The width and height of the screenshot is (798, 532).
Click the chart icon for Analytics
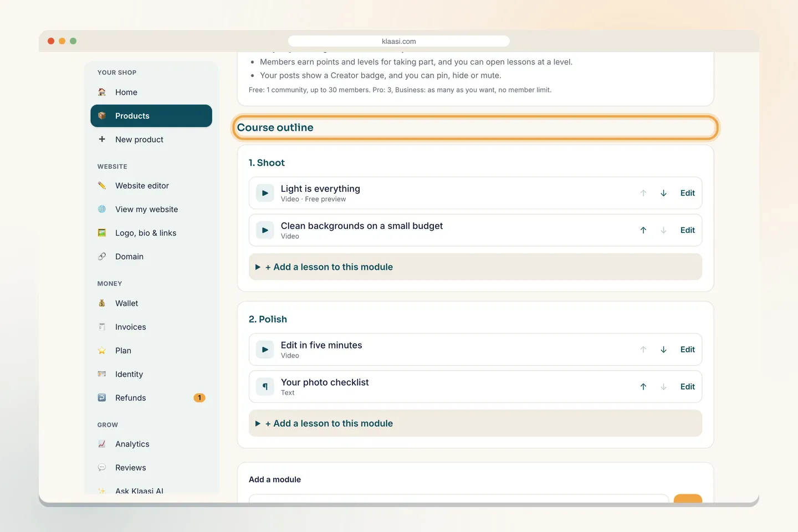pos(102,444)
